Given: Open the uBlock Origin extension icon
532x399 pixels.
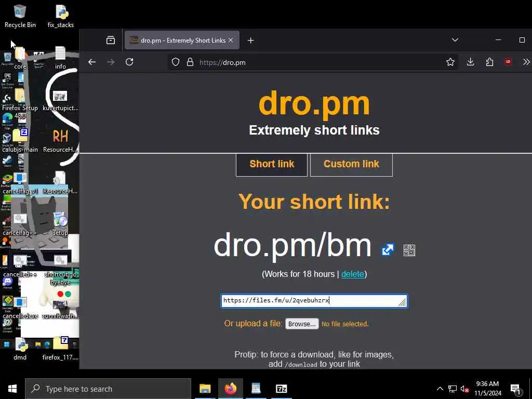Looking at the screenshot, I should pos(508,62).
